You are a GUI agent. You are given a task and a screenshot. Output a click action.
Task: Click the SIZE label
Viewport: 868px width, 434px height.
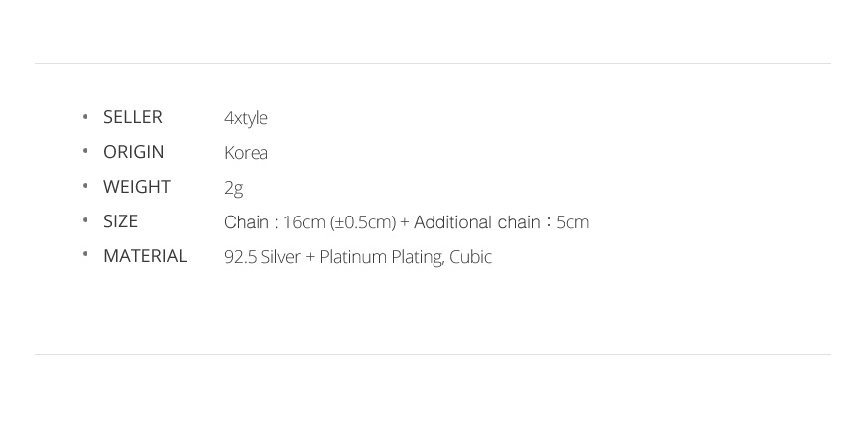coord(120,221)
